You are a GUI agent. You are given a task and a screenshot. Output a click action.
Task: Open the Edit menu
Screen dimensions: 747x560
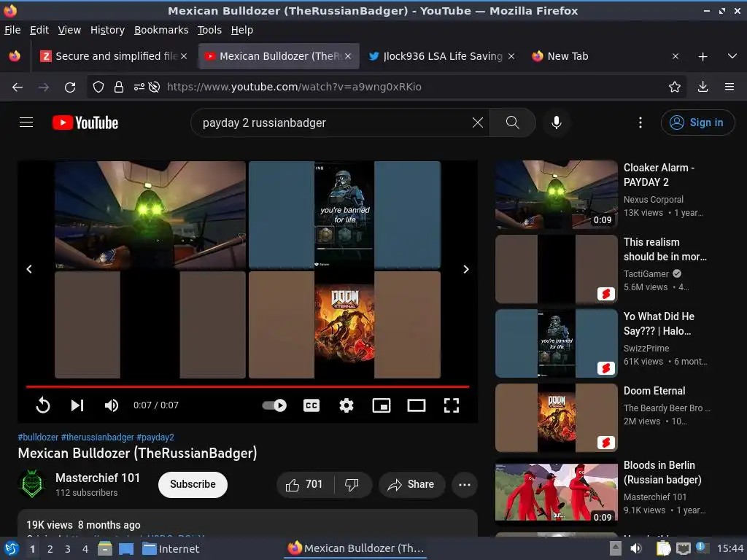pos(39,30)
